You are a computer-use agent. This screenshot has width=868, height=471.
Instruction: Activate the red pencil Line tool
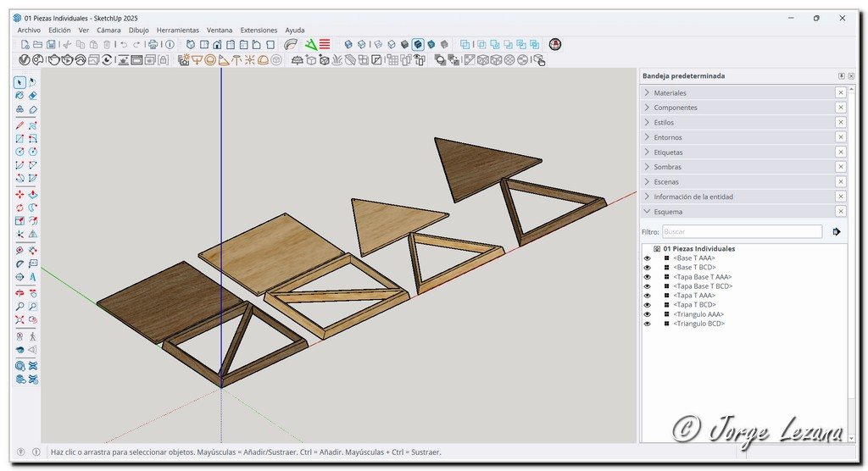[x=19, y=125]
